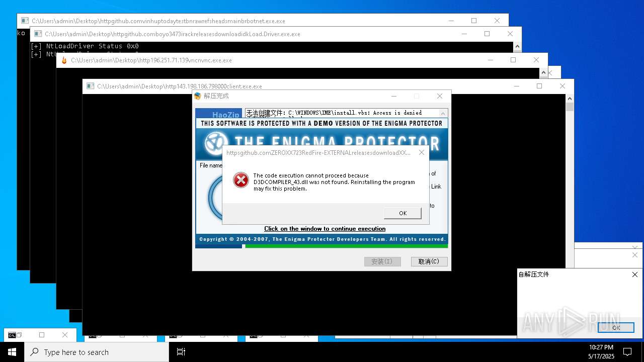Click the 'NtLoadDriver Status 0x0' console line
The image size is (644, 362).
pos(85,46)
